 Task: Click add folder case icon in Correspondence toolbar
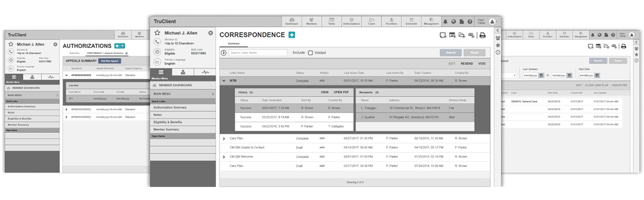(x=462, y=35)
